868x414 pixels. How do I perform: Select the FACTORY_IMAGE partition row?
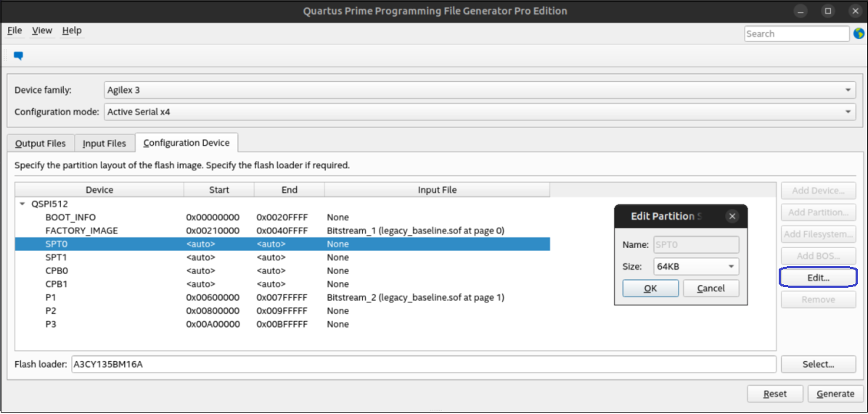(x=81, y=231)
